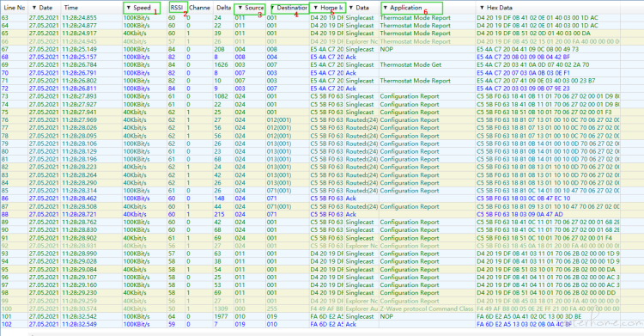Click delta value 1977
This screenshot has width=644, height=336.
click(221, 317)
